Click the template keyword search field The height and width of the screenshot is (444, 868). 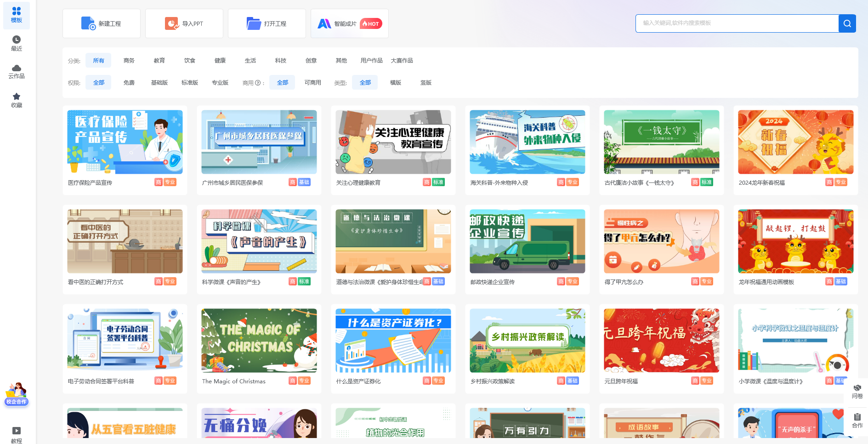coord(737,23)
